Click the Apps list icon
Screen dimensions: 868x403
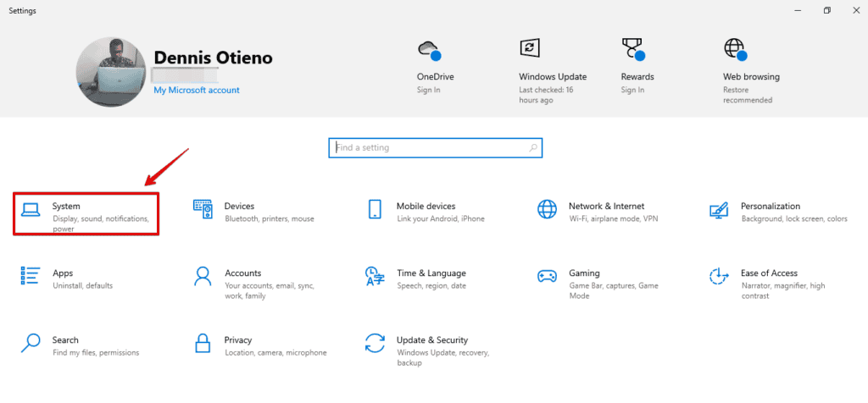tap(31, 276)
